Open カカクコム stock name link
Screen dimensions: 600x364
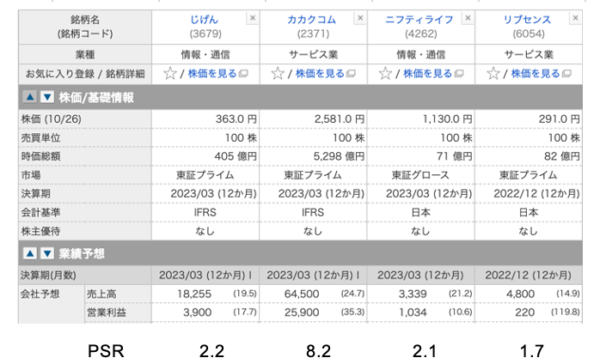click(312, 20)
